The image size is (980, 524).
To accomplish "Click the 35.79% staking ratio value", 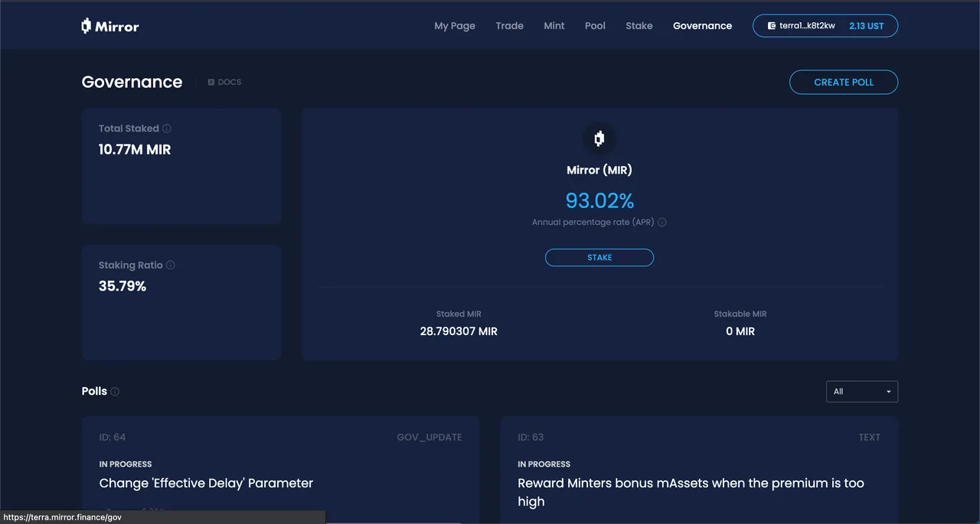I will (x=122, y=287).
